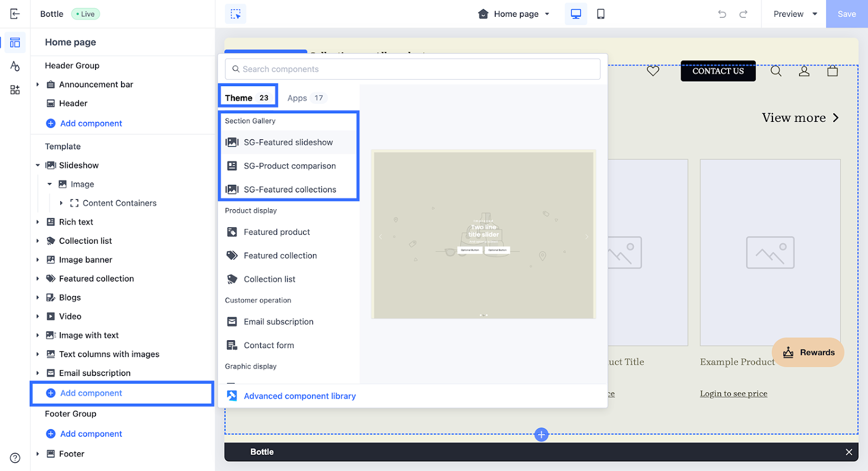Collapse the Slideshow section

click(x=37, y=165)
